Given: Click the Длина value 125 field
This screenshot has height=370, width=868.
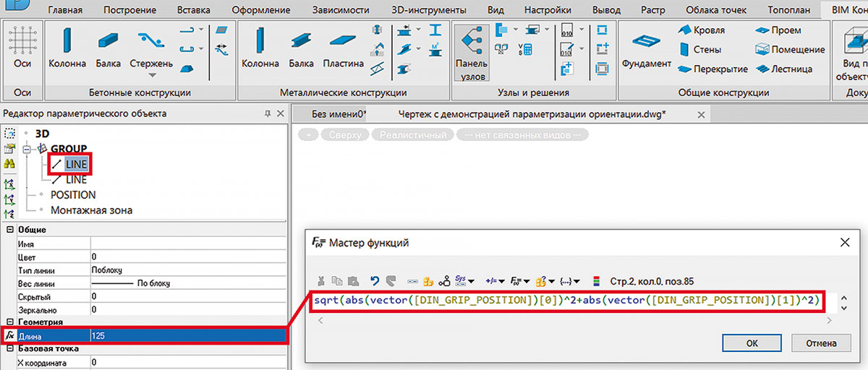Looking at the screenshot, I should 189,335.
